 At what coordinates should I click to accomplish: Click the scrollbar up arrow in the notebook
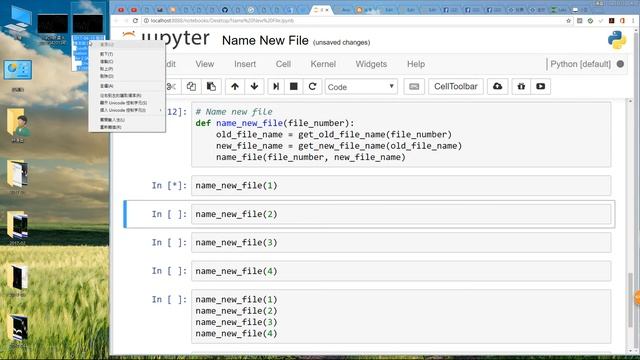pyautogui.click(x=631, y=101)
